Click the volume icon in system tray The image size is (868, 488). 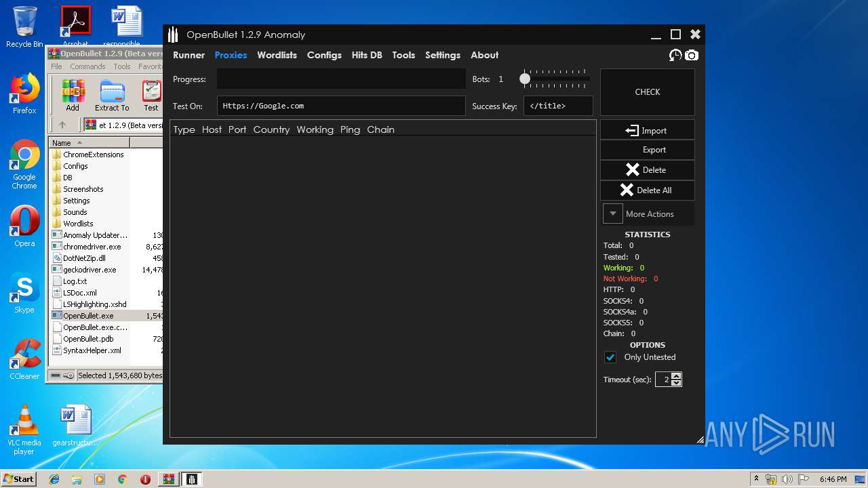(787, 479)
